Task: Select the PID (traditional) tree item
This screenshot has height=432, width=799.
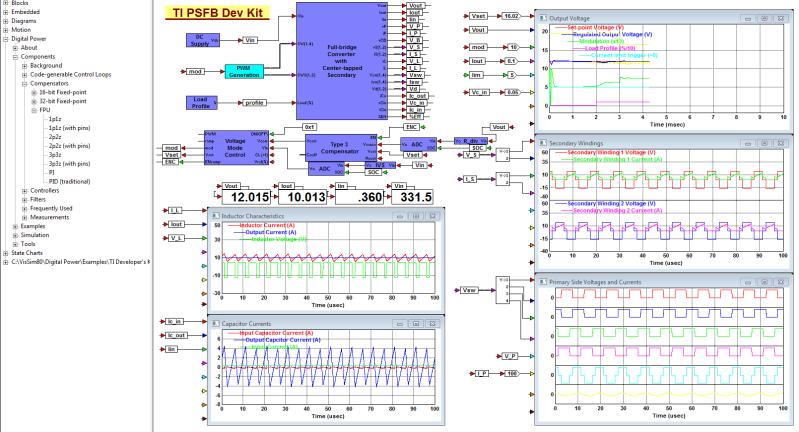Action: [69, 181]
